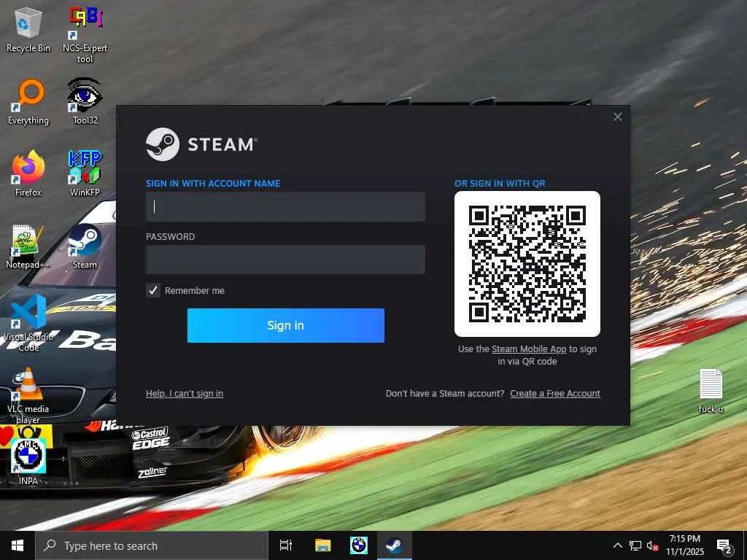The image size is (747, 560).
Task: Click the muted volume tray icon
Action: pos(652,545)
